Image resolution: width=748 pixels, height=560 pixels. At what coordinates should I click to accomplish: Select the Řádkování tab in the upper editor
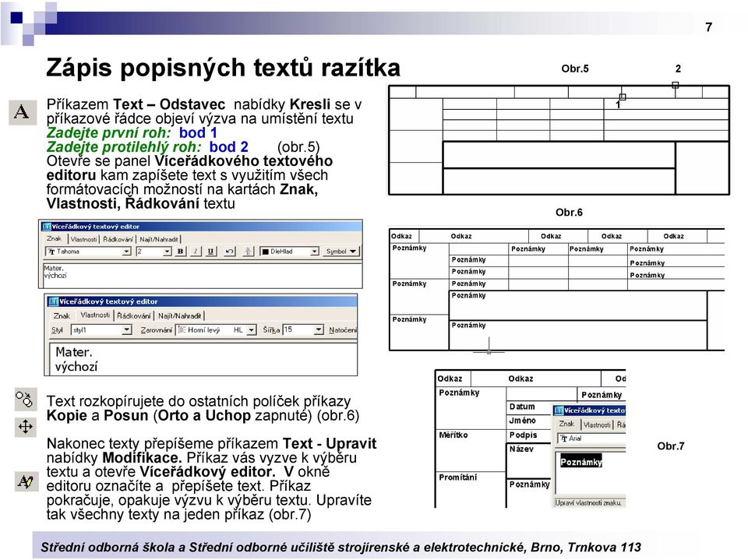pos(118,239)
